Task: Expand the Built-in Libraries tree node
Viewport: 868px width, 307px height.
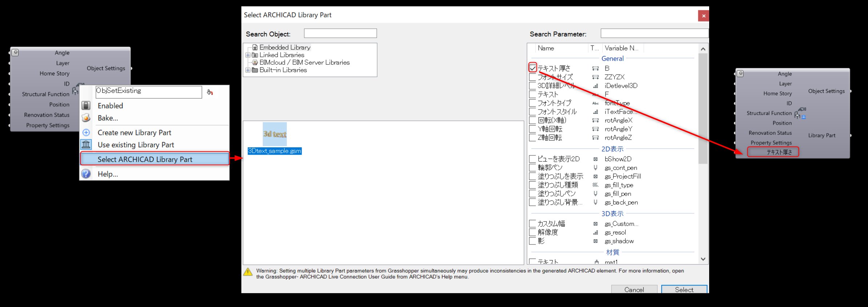Action: pyautogui.click(x=248, y=70)
